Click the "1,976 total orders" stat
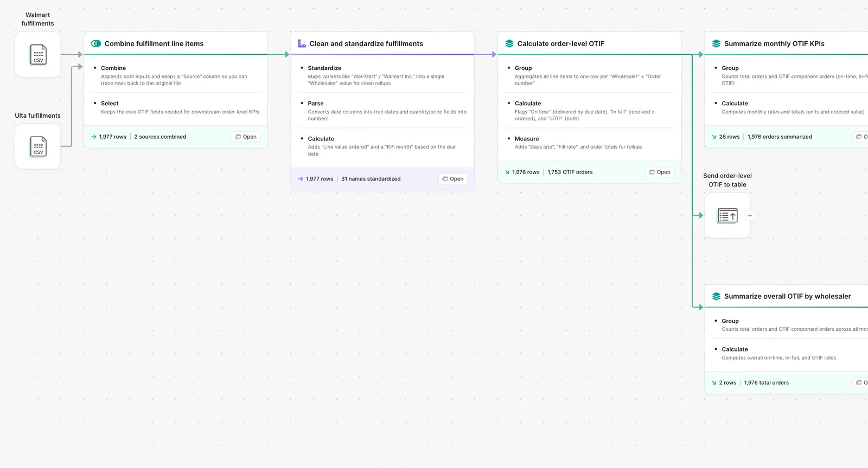868x468 pixels. 767,383
